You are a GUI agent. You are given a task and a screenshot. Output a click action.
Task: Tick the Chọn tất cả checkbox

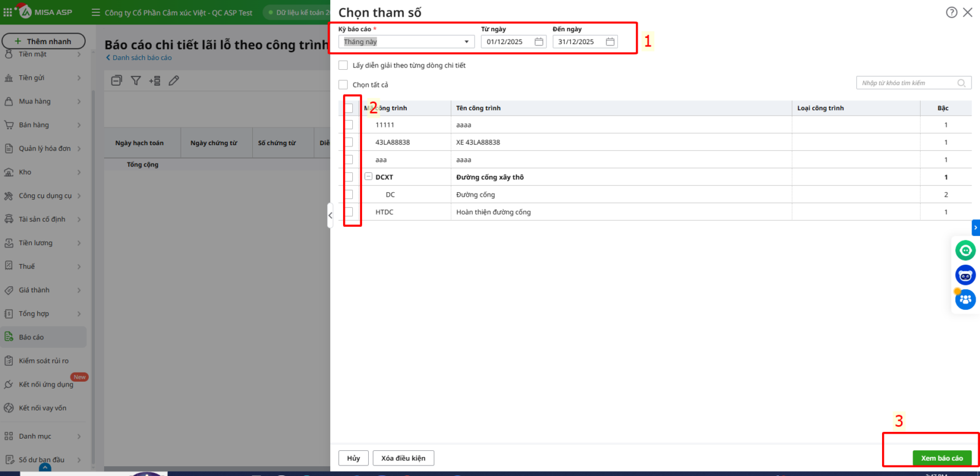(343, 85)
